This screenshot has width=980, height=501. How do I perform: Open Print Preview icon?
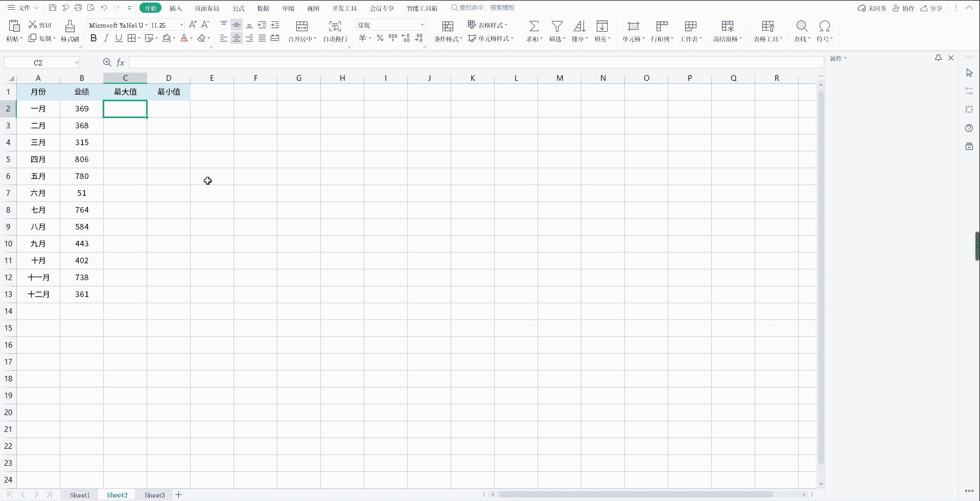tap(91, 8)
